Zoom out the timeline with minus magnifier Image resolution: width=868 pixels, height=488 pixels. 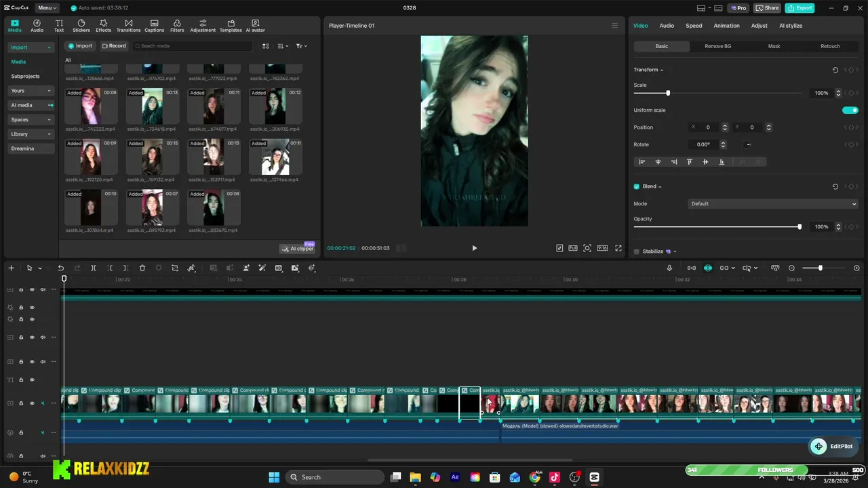pyautogui.click(x=791, y=268)
